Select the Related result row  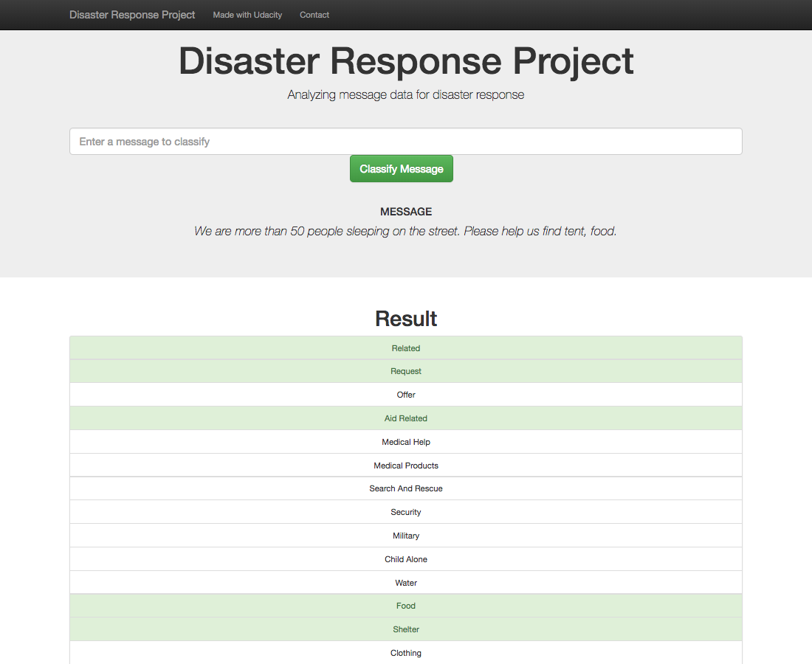[x=405, y=348]
